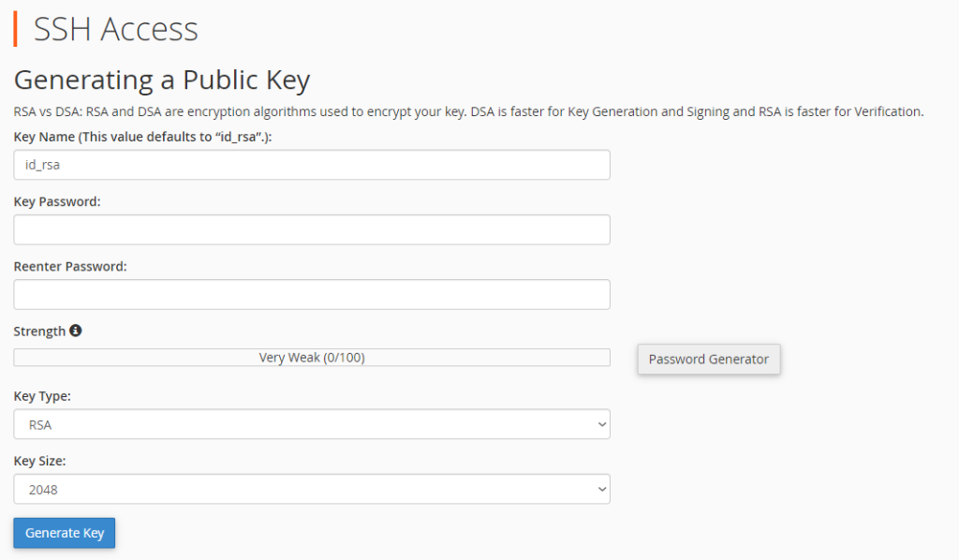Select the Reenter Password field
959x560 pixels.
[311, 293]
